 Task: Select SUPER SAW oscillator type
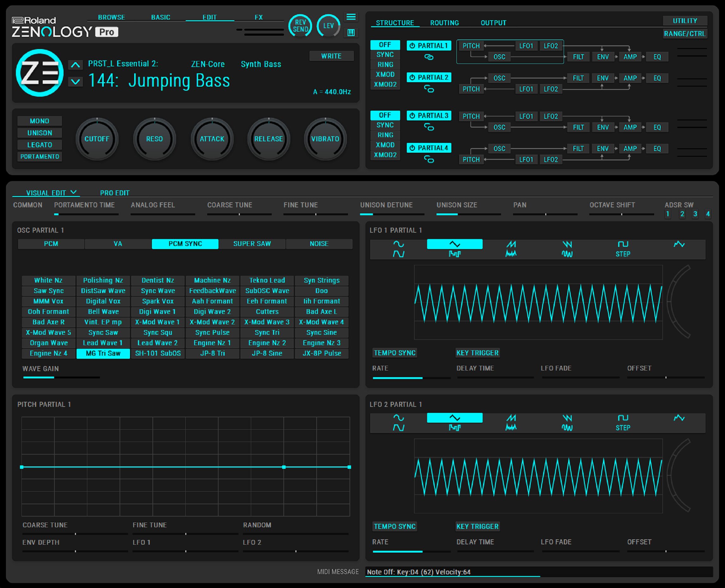[252, 243]
